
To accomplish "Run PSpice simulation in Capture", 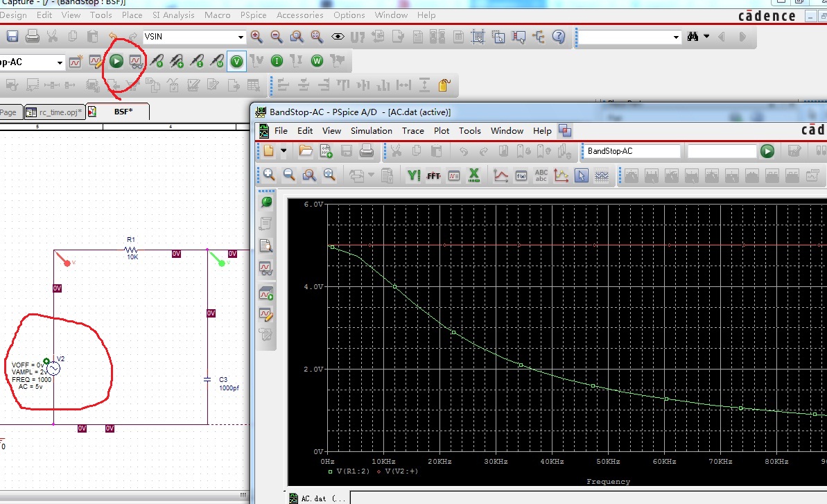I will click(116, 62).
